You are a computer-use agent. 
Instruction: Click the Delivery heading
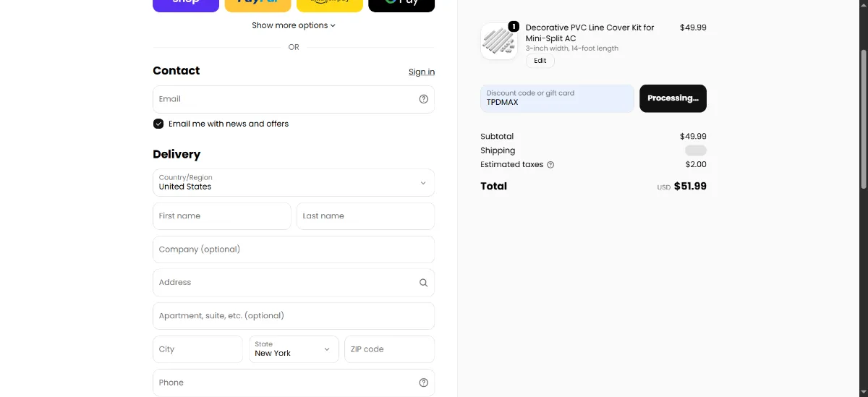[x=176, y=154]
